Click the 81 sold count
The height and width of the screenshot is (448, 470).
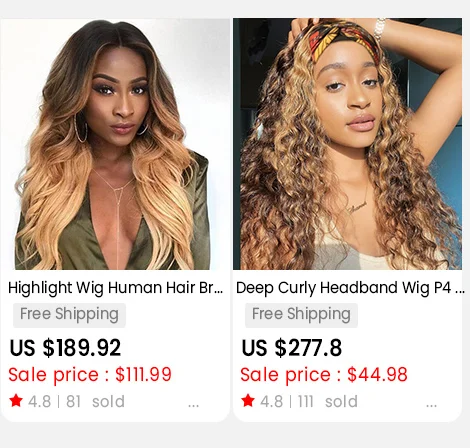coord(95,401)
